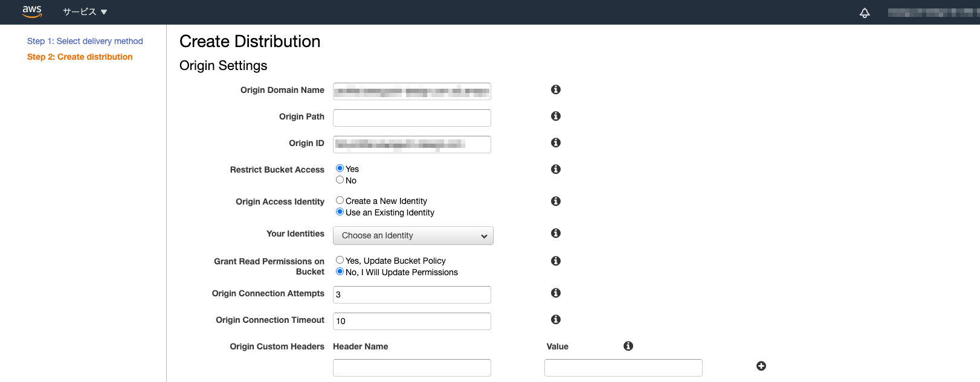Click Step 2: Create distribution link
The height and width of the screenshot is (382, 980).
[80, 57]
